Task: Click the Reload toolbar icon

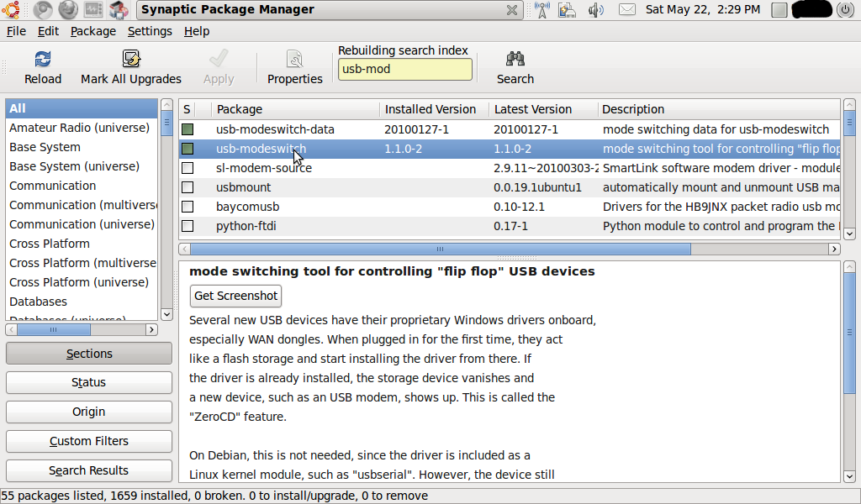Action: pyautogui.click(x=43, y=60)
